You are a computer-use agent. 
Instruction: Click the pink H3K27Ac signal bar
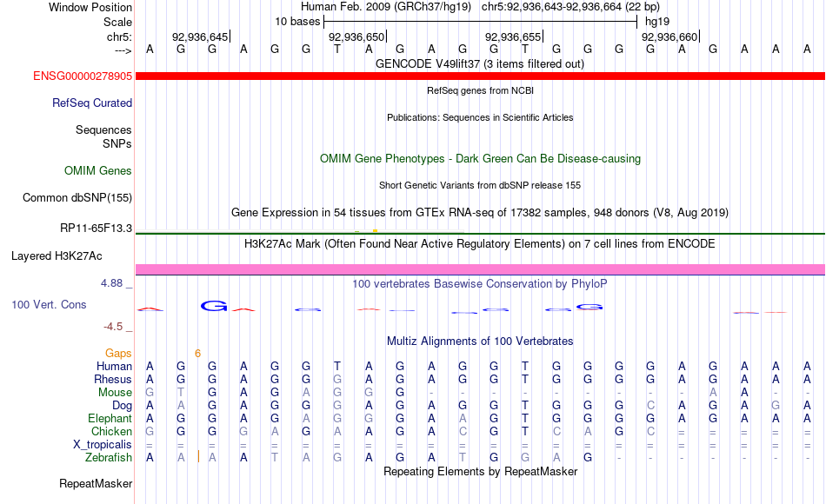[x=480, y=269]
